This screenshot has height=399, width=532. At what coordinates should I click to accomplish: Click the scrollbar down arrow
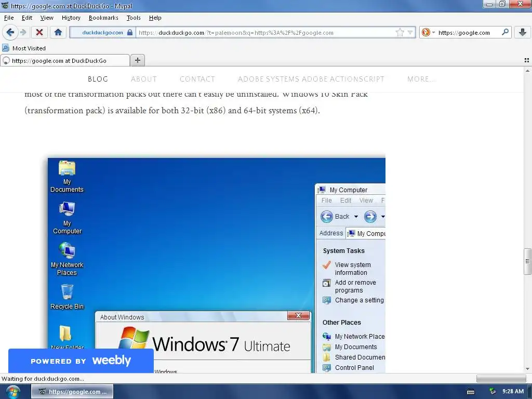(527, 369)
